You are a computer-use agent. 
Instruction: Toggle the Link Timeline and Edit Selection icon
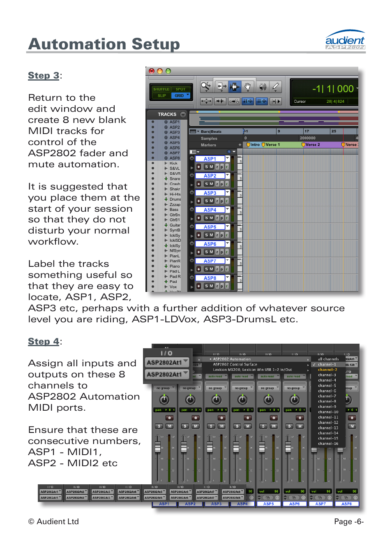pyautogui.click(x=248, y=101)
